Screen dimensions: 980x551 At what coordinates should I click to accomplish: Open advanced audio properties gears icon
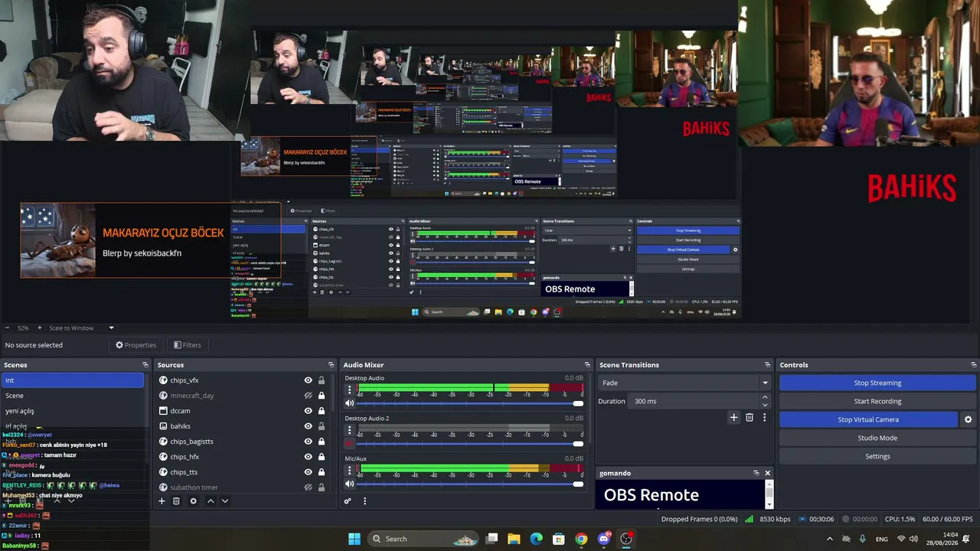pos(348,501)
